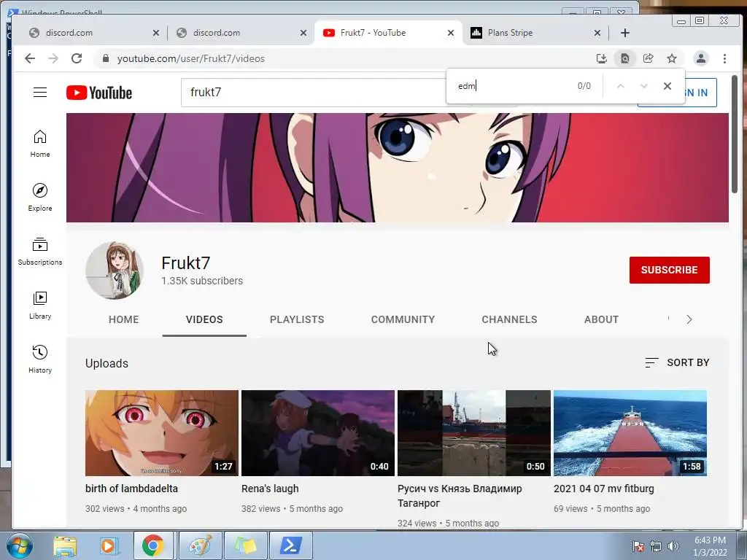Image resolution: width=747 pixels, height=560 pixels.
Task: Click the browser forward arrow
Action: 53,58
